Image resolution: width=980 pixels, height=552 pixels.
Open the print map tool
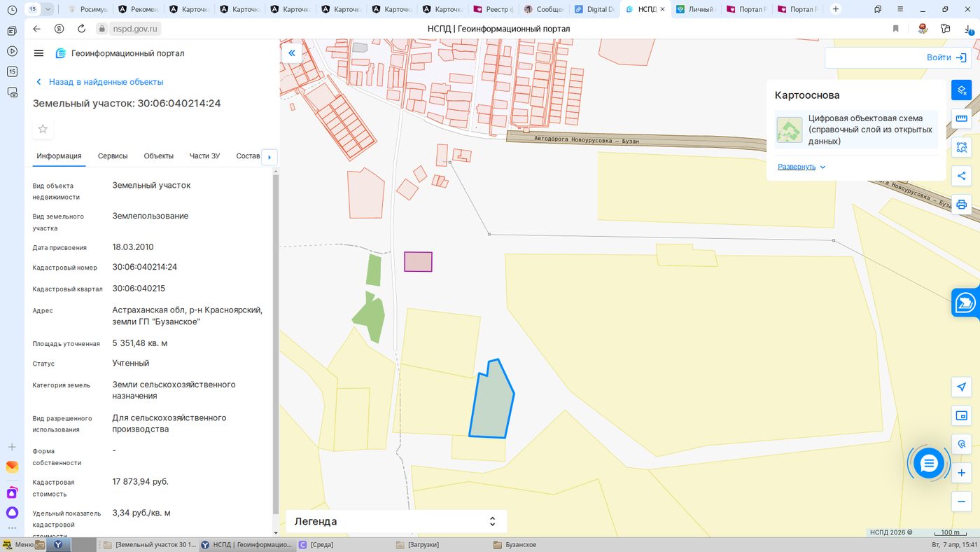[x=961, y=205]
